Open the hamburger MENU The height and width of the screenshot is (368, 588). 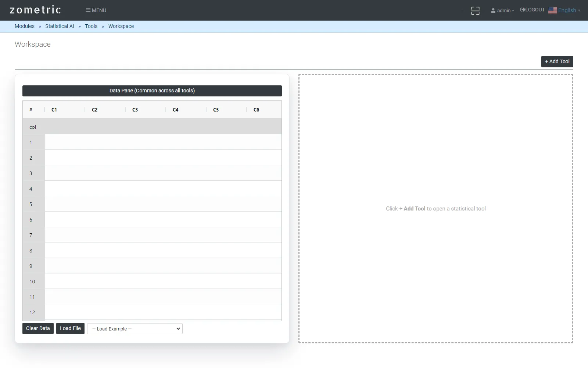[x=96, y=10]
